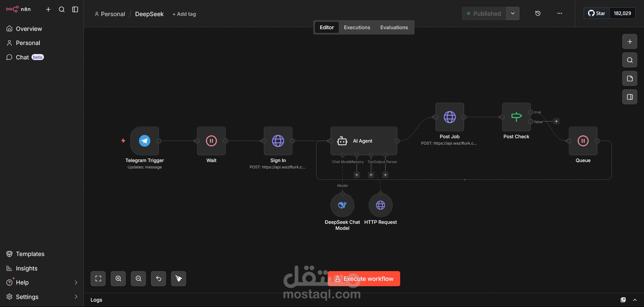Select the Sign In HTTP node
Image resolution: width=644 pixels, height=307 pixels.
coord(278,141)
